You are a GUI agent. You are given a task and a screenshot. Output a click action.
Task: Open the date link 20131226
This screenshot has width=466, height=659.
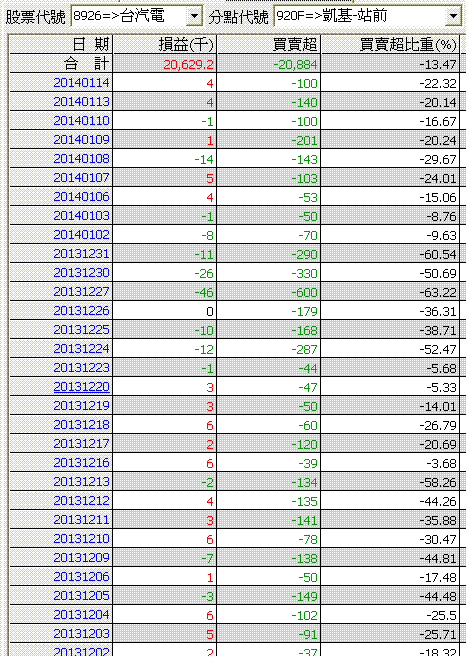[x=82, y=311]
